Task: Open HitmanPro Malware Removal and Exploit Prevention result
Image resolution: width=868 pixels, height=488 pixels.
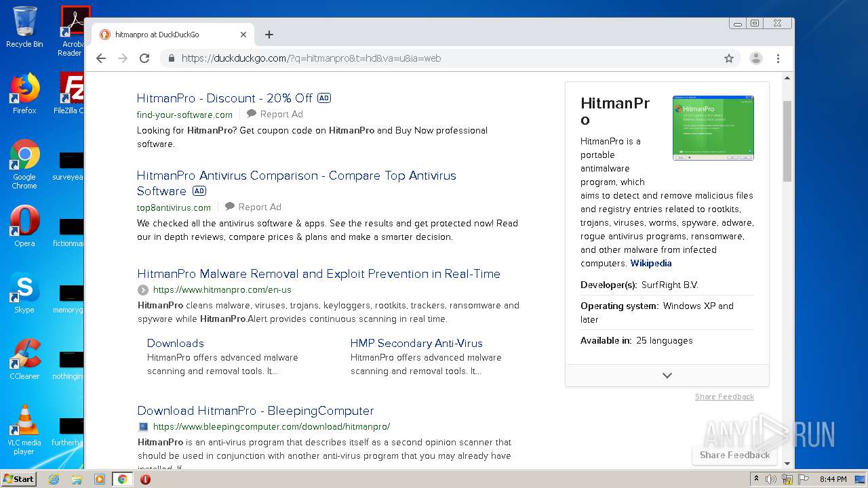Action: coord(319,274)
